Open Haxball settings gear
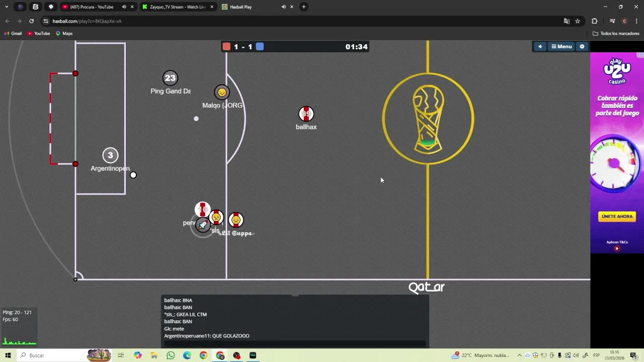644x362 pixels. pos(582,46)
